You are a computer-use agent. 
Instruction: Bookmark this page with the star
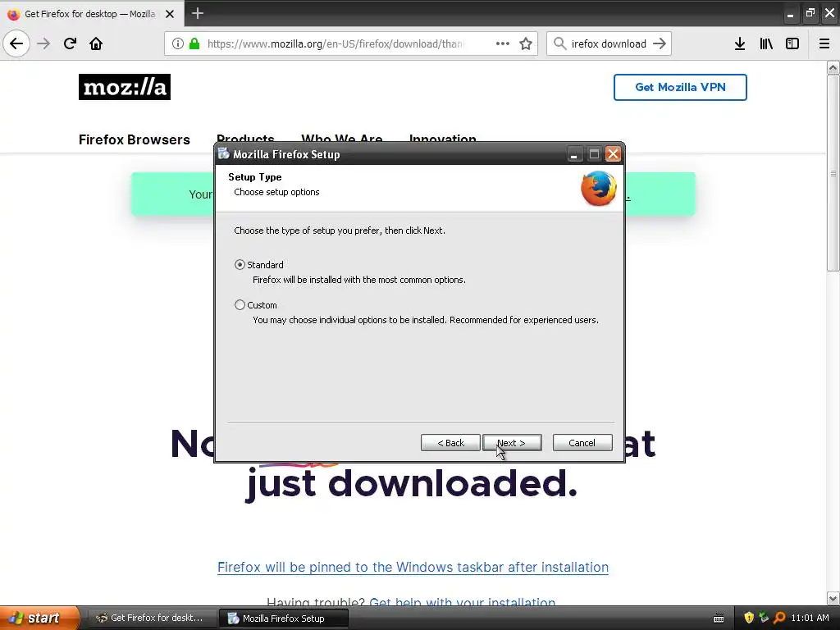coord(526,43)
